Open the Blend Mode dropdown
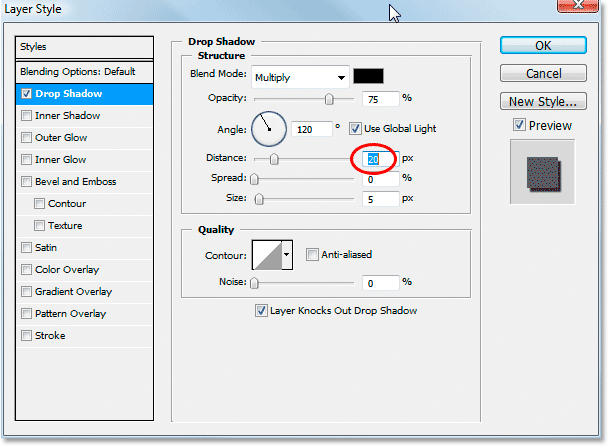This screenshot has width=608, height=446. (x=300, y=77)
